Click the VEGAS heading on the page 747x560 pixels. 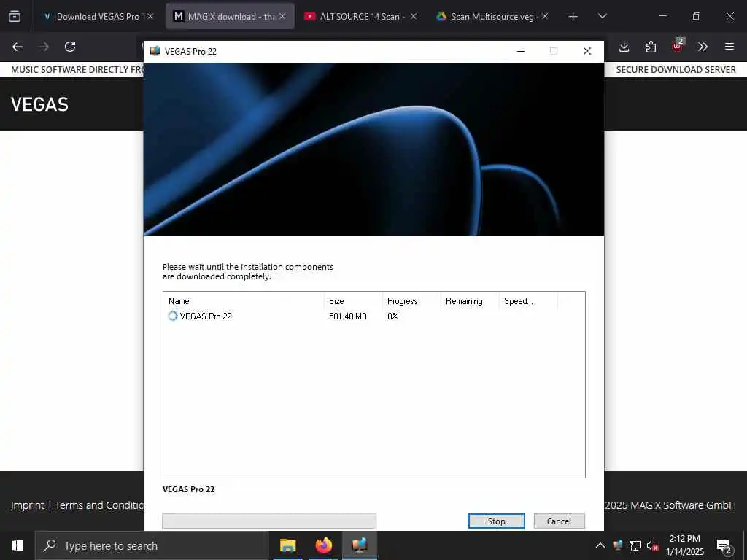pos(39,104)
